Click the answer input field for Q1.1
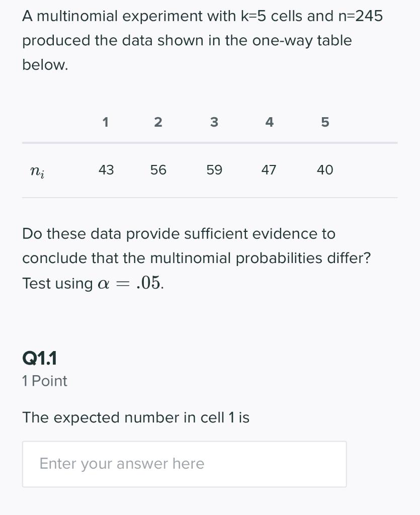The image size is (420, 515). pos(184,463)
